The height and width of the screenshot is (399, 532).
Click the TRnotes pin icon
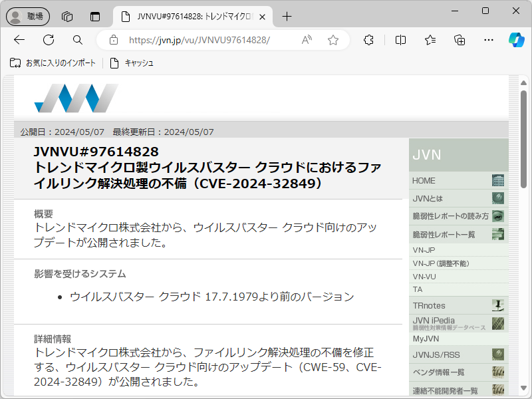(497, 305)
